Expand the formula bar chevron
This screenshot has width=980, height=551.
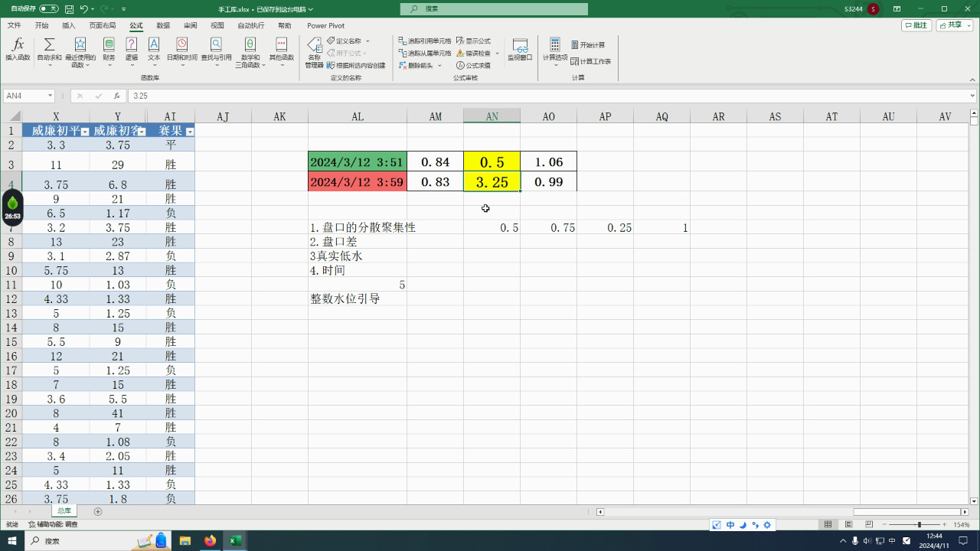click(x=972, y=96)
